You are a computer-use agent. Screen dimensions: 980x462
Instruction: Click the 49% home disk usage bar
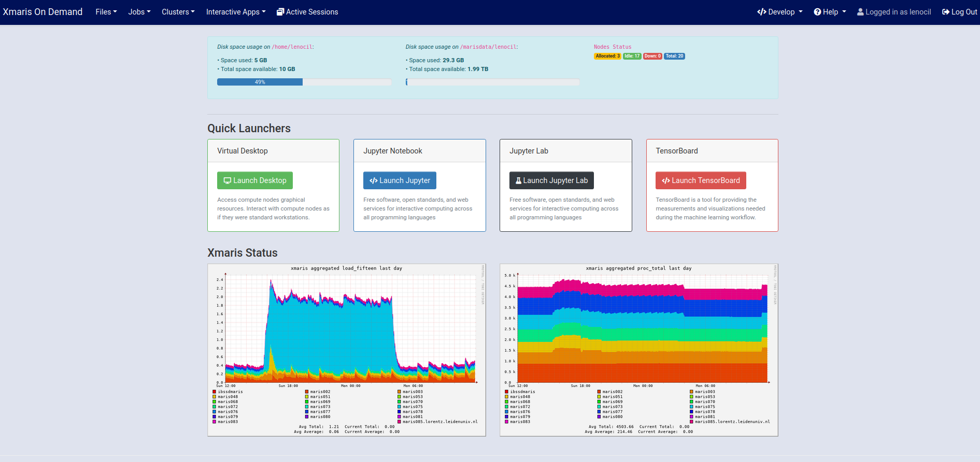coord(260,82)
